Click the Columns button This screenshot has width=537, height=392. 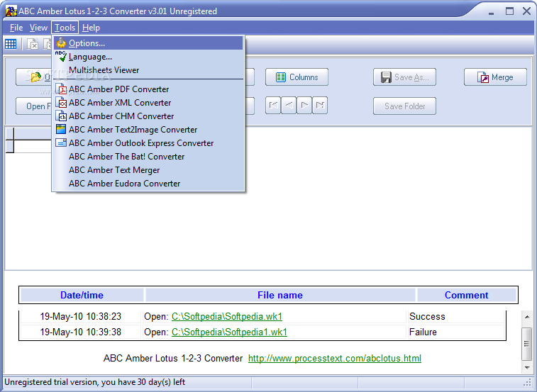click(x=297, y=77)
